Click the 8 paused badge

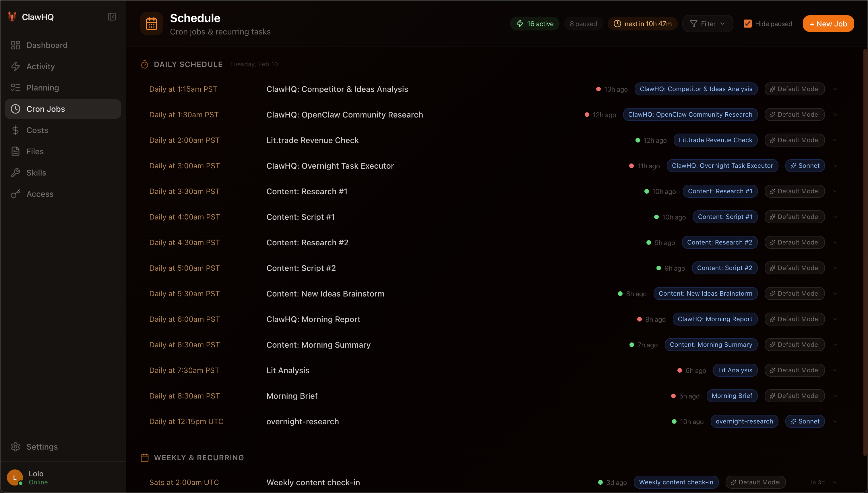pyautogui.click(x=583, y=23)
